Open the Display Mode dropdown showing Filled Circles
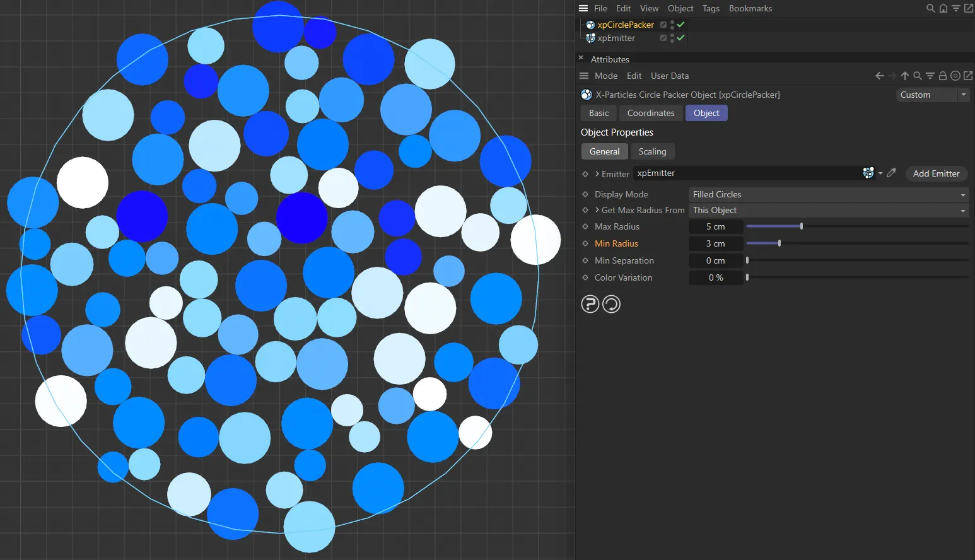Viewport: 975px width, 560px height. (828, 194)
